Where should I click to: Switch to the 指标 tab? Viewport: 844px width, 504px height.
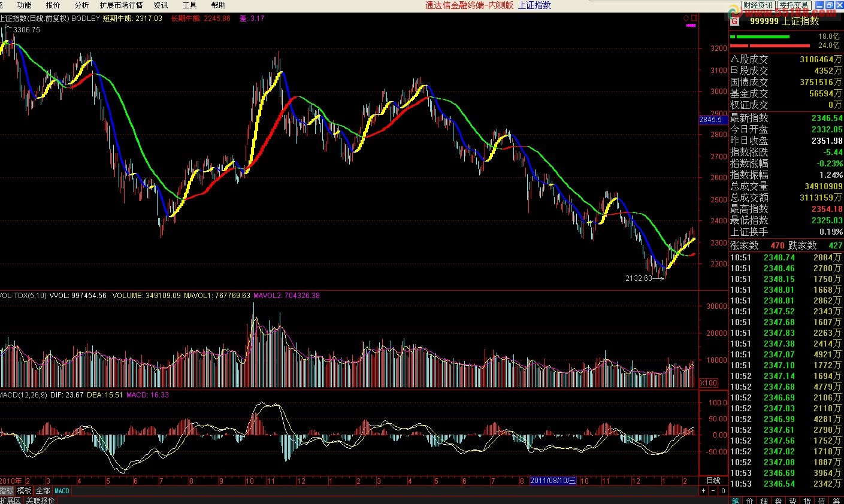tap(7, 491)
